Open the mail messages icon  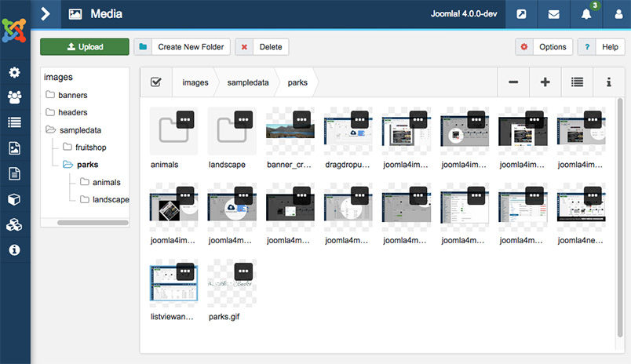point(554,14)
